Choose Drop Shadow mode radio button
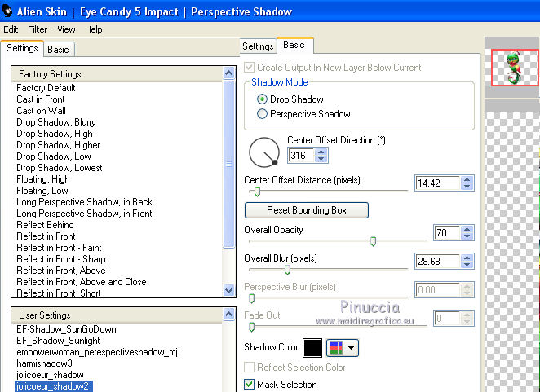 [262, 99]
